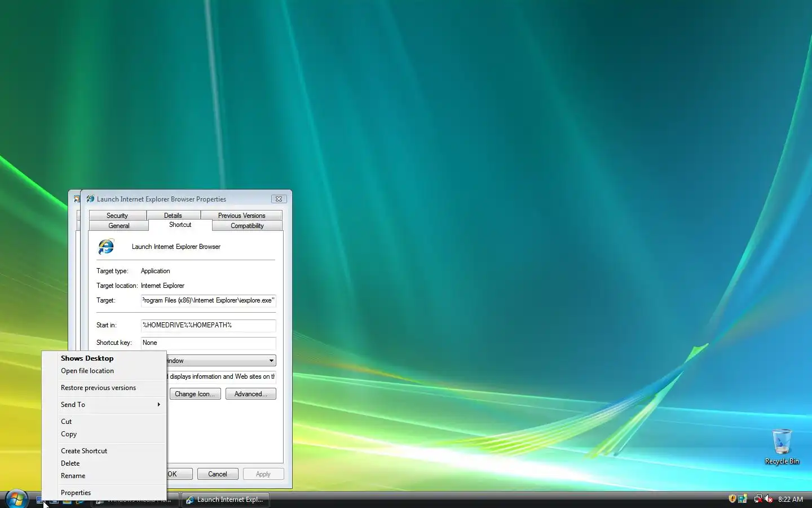
Task: Click the title bar icon of Properties dialog
Action: (90, 199)
